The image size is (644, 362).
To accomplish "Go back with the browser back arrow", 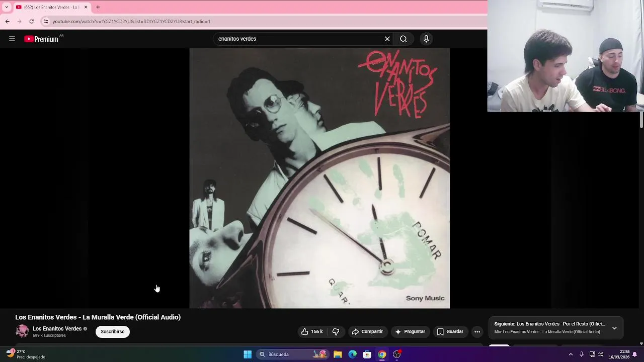I will point(8,22).
